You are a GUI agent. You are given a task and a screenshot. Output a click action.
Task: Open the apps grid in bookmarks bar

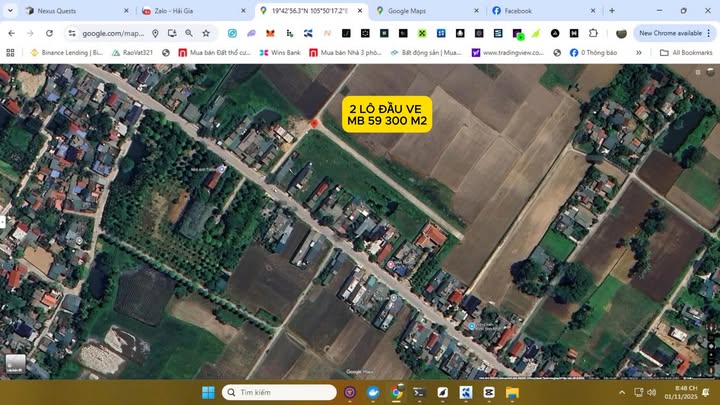pyautogui.click(x=10, y=53)
